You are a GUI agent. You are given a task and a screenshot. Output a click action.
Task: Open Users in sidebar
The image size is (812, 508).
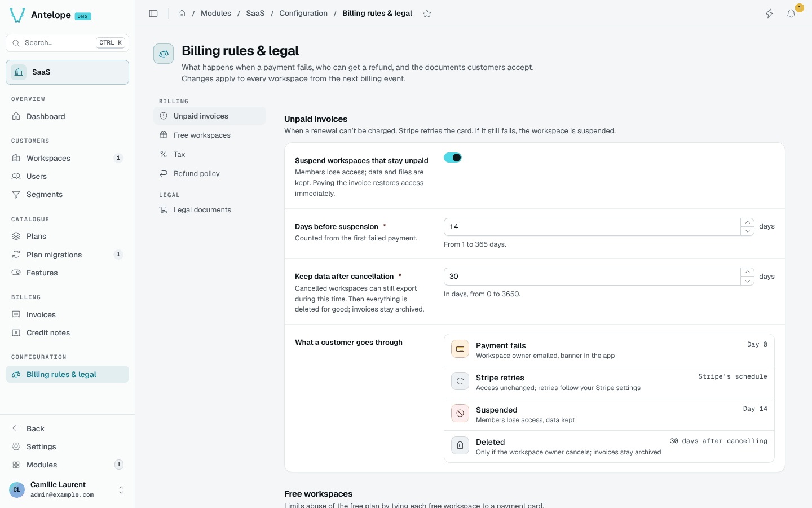click(67, 176)
